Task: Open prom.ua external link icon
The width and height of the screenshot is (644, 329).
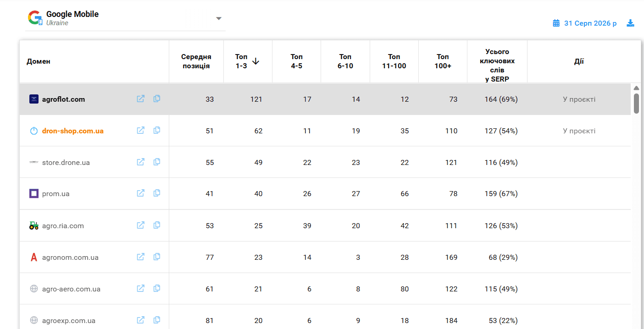Action: point(141,193)
